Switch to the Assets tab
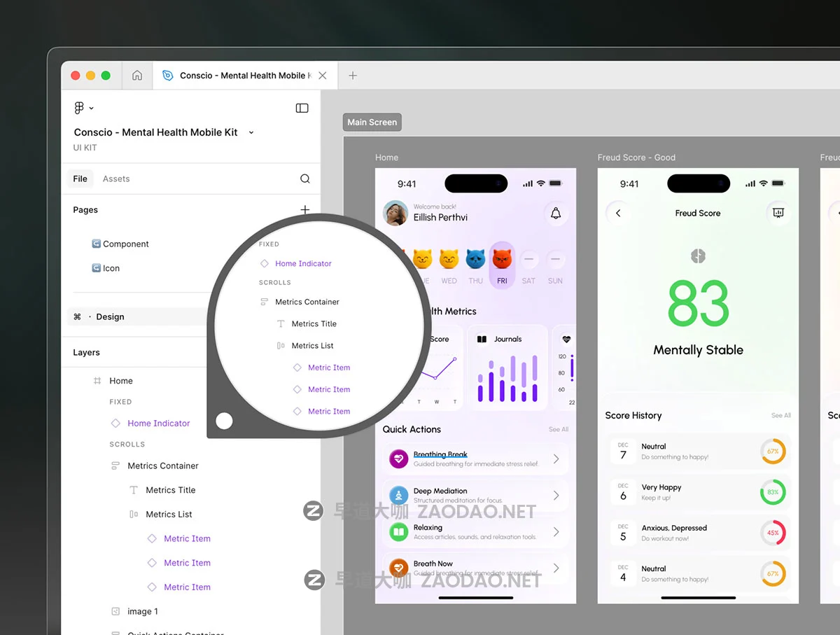Image resolution: width=840 pixels, height=635 pixels. pos(116,179)
